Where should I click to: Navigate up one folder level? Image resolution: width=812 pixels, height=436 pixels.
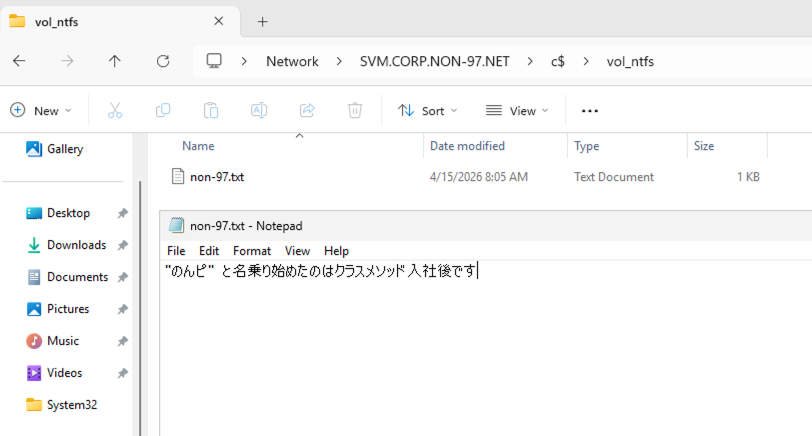(114, 61)
